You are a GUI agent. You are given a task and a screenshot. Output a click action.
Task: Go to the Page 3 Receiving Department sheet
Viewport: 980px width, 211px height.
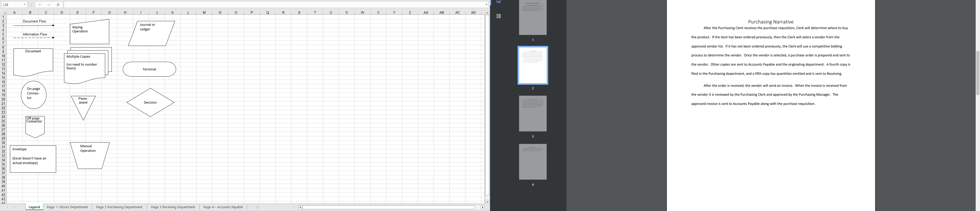173,207
